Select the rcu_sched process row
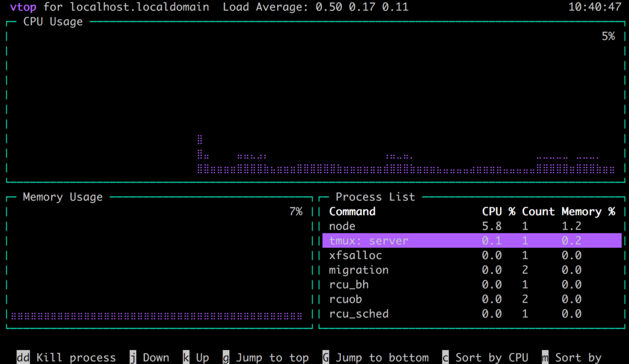Viewport: 629px width, 364px height. [472, 314]
